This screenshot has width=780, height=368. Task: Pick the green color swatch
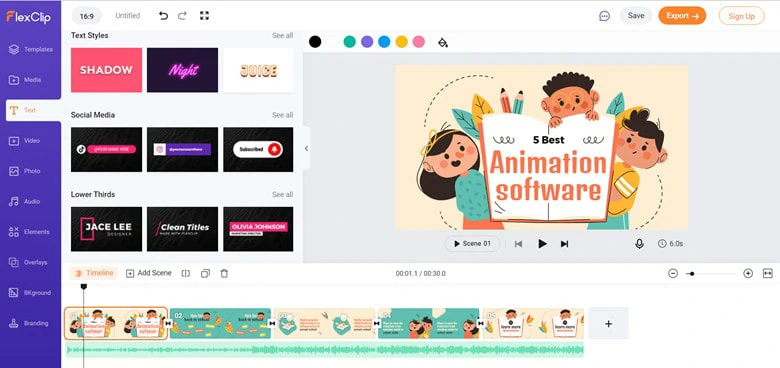pyautogui.click(x=350, y=42)
